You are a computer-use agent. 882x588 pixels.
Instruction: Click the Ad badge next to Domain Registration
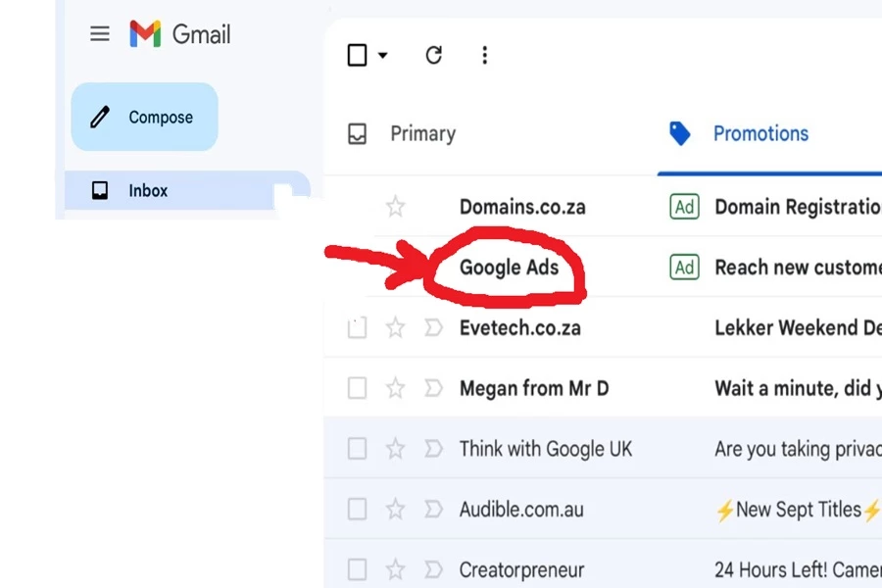(x=684, y=207)
